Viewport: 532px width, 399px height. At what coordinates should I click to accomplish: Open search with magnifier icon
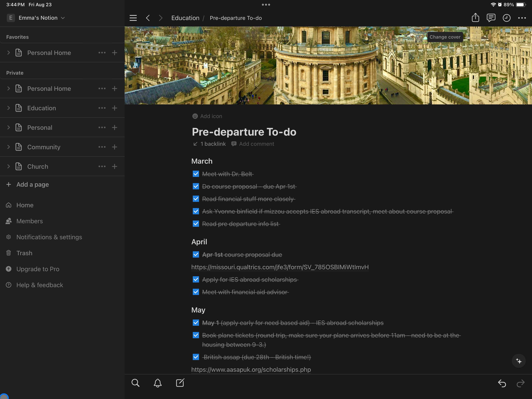point(135,383)
